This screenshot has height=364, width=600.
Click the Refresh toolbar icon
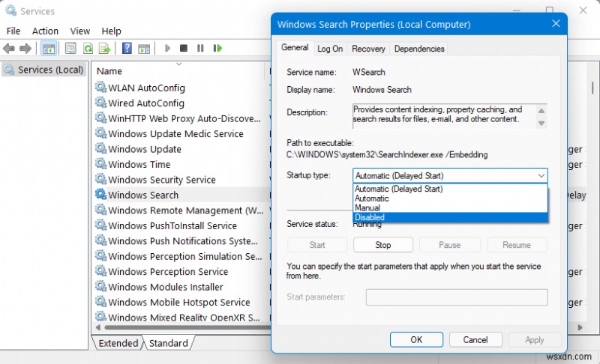88,49
